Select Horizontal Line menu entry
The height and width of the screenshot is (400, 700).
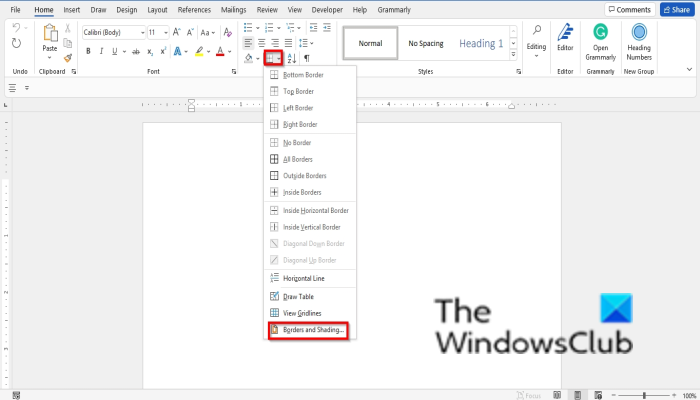point(310,278)
